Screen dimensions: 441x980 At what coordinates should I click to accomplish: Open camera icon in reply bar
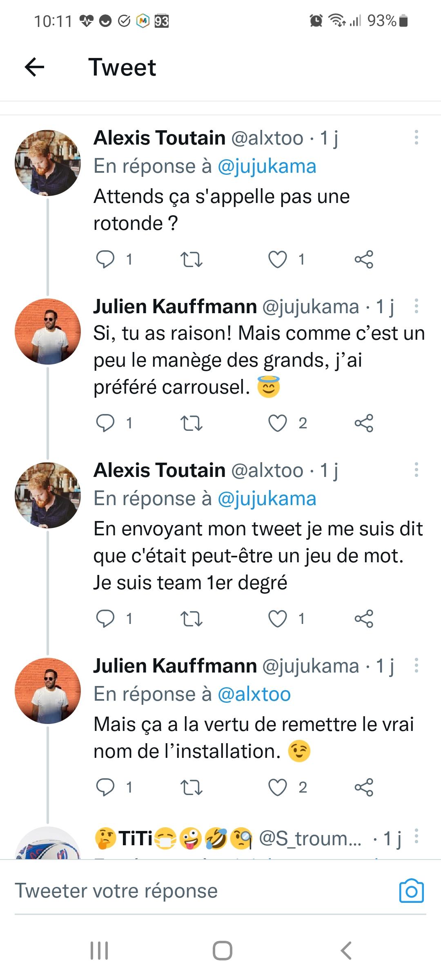coord(411,891)
